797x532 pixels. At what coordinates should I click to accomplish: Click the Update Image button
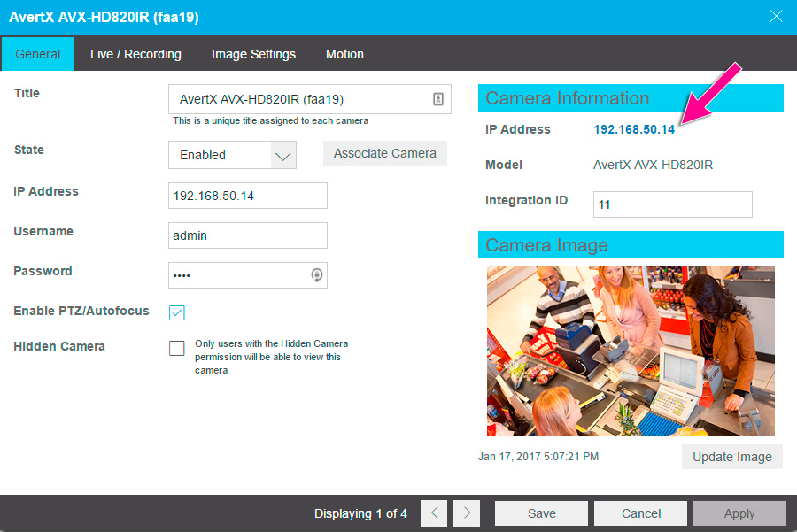(x=732, y=457)
